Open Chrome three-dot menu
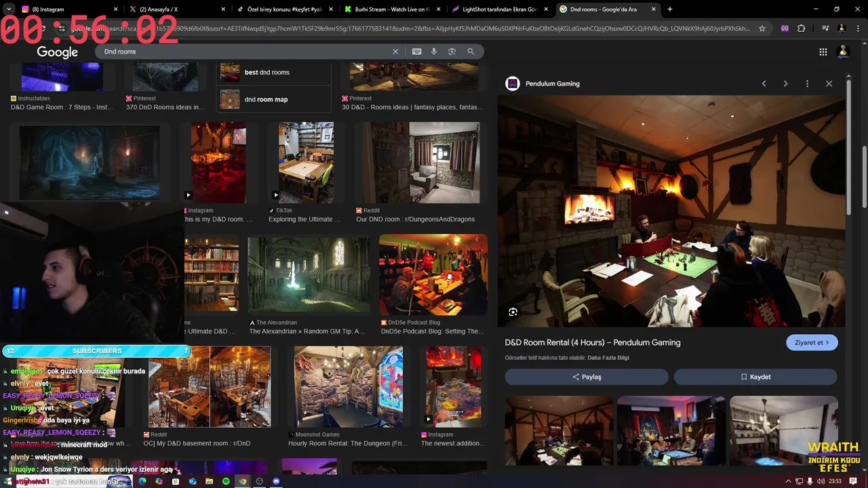The width and height of the screenshot is (868, 488). click(x=856, y=28)
